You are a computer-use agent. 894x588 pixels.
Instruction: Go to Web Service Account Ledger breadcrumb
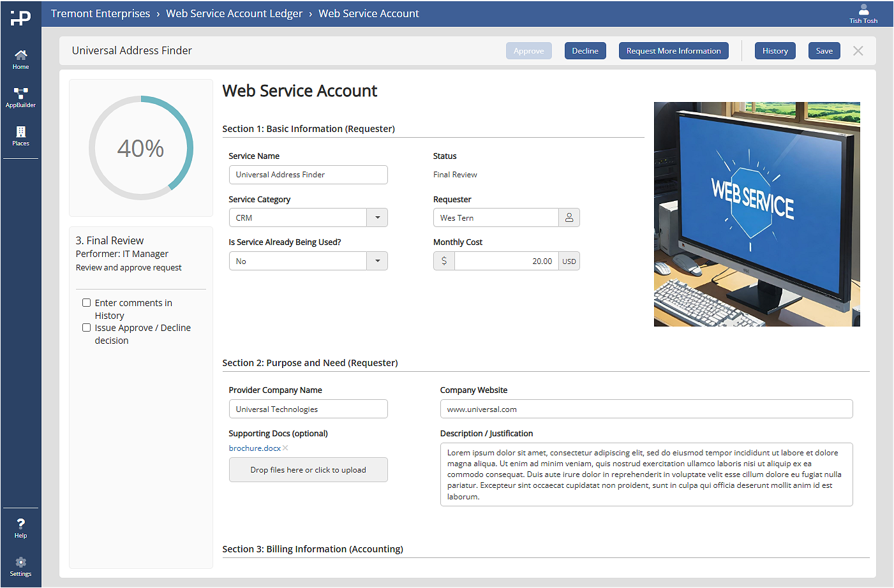(234, 13)
